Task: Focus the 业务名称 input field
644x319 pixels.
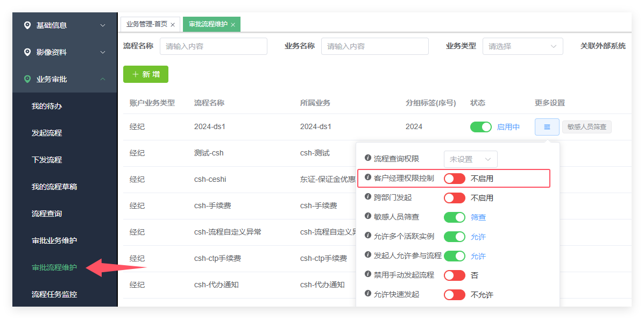Action: tap(375, 46)
